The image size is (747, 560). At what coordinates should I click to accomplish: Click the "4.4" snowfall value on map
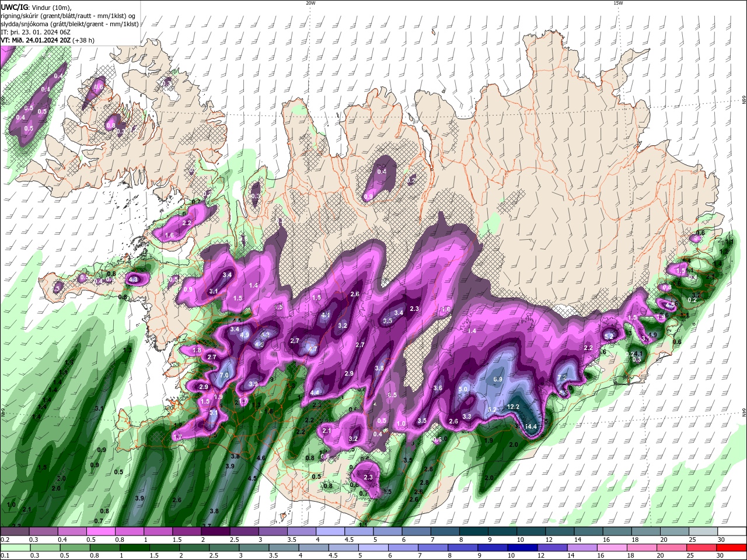315,393
